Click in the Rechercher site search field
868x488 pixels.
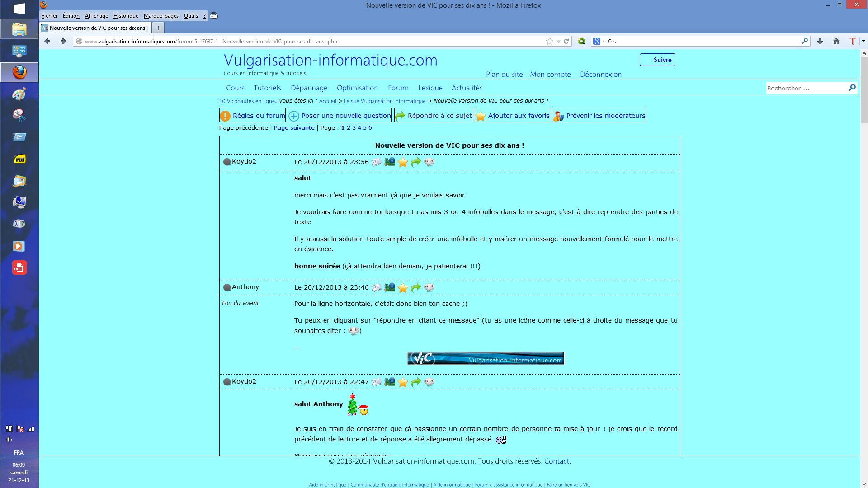[x=806, y=88]
